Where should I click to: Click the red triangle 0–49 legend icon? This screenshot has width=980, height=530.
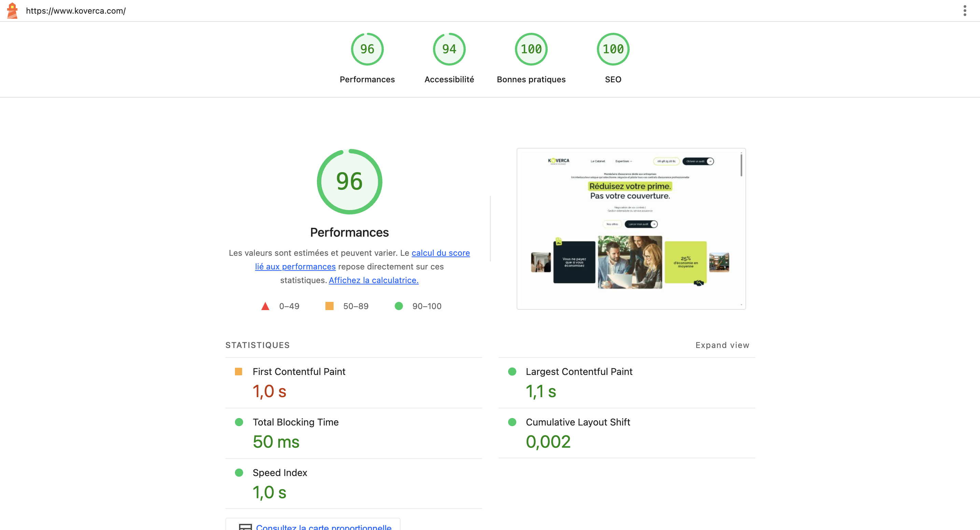point(265,306)
